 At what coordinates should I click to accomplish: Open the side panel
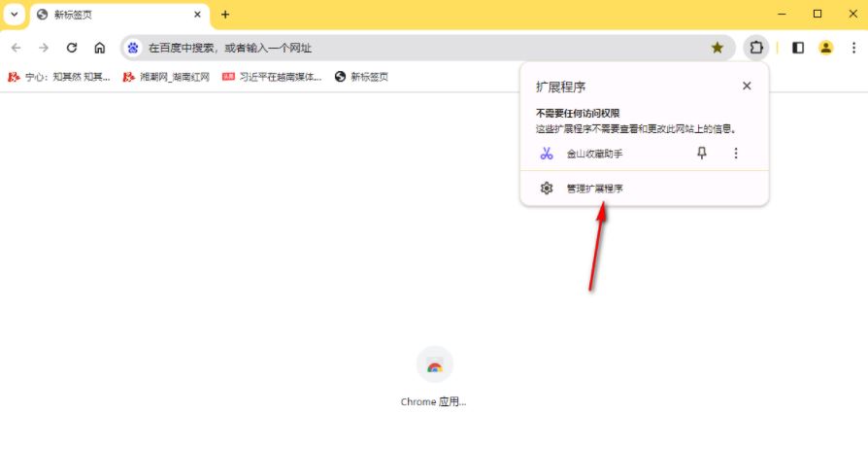tap(798, 49)
